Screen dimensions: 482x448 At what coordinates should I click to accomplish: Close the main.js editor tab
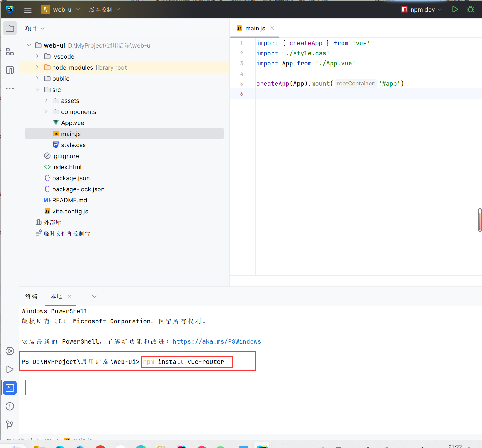tap(272, 28)
